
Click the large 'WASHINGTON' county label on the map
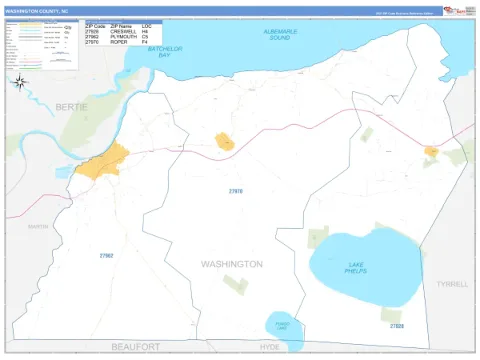[x=232, y=264]
